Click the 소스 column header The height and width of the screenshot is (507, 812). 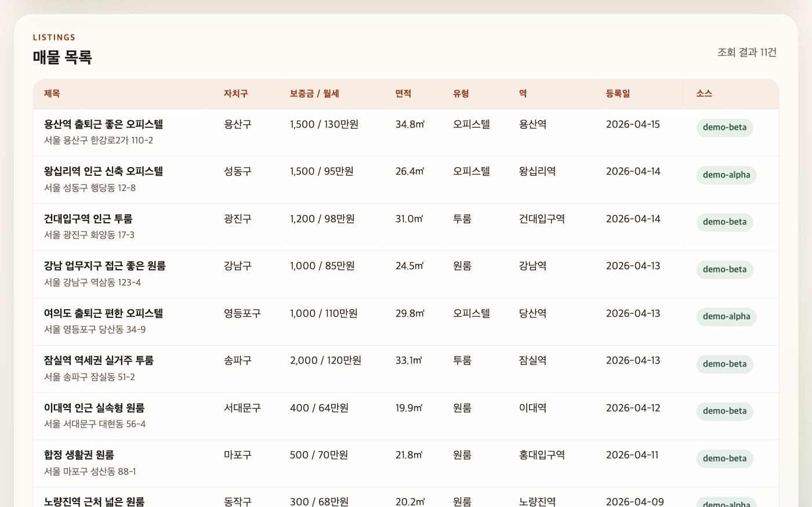pos(704,93)
